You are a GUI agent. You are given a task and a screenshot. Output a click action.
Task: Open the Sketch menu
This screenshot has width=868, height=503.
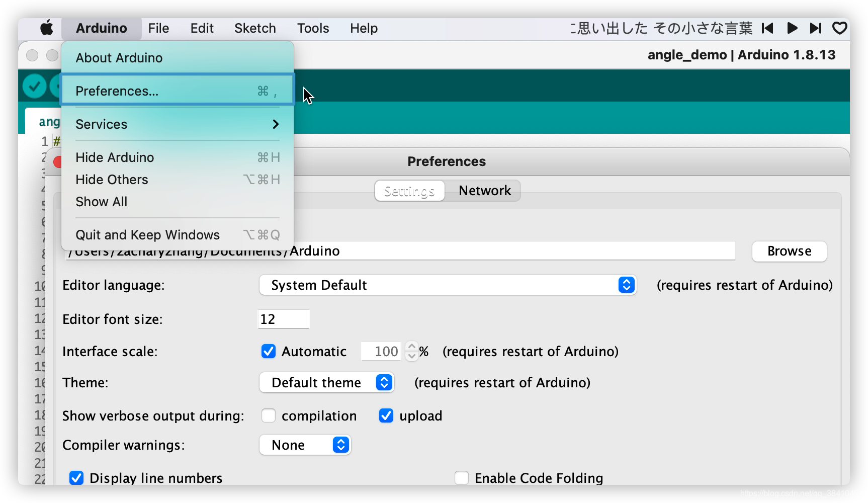coord(255,28)
